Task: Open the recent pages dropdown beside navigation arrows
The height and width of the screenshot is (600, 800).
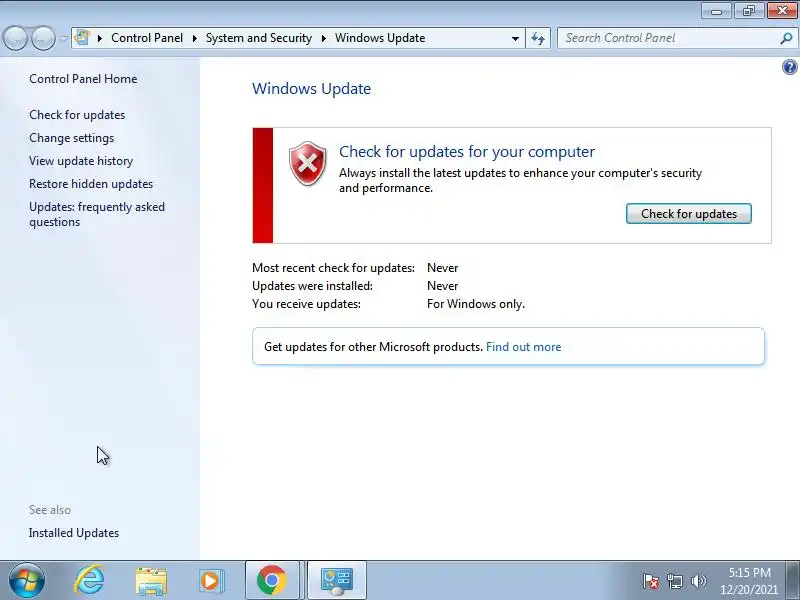Action: pos(63,38)
